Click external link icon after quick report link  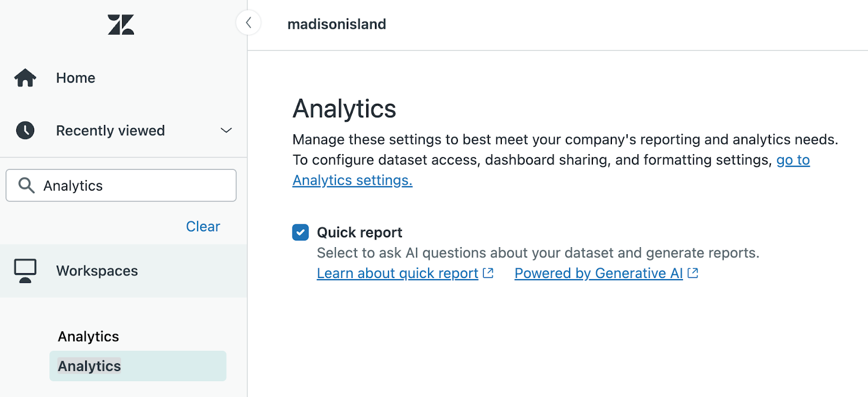488,273
